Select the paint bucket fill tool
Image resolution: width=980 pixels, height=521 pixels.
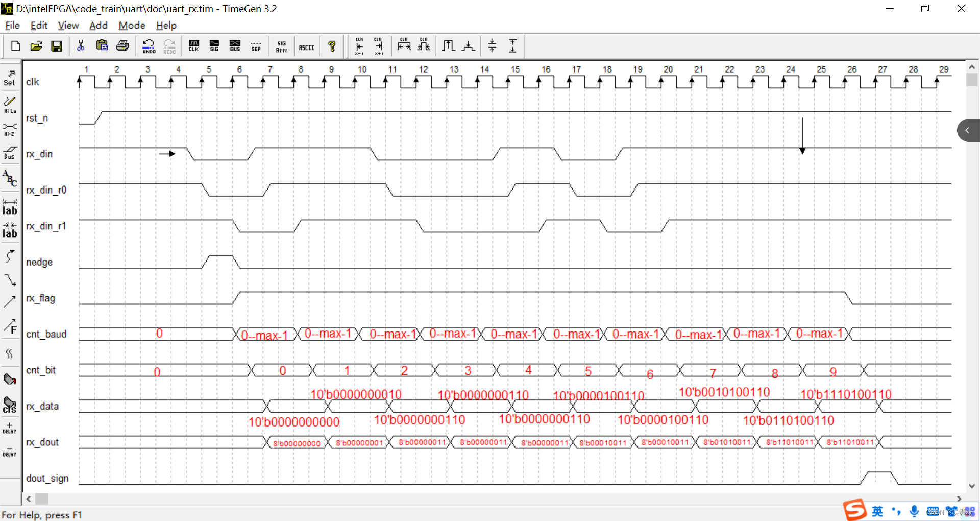click(10, 379)
